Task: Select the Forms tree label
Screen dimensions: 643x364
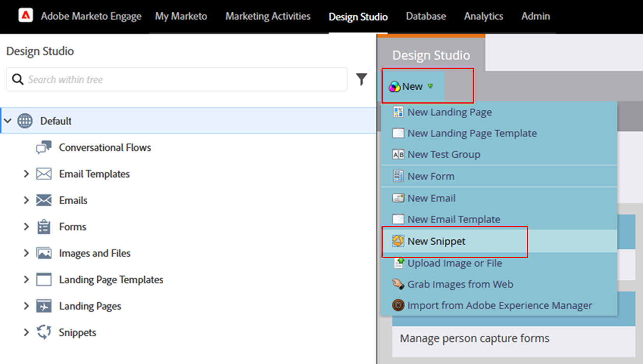Action: click(72, 227)
